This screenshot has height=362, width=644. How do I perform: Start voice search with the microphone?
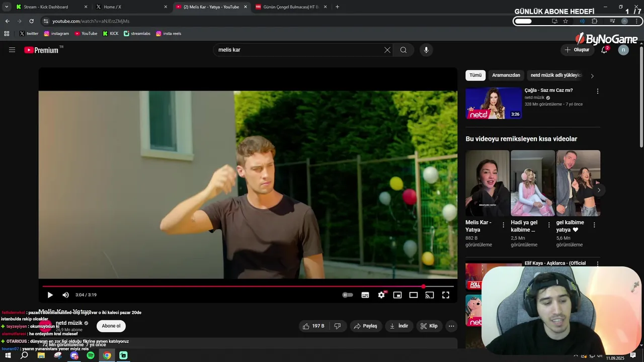point(426,50)
